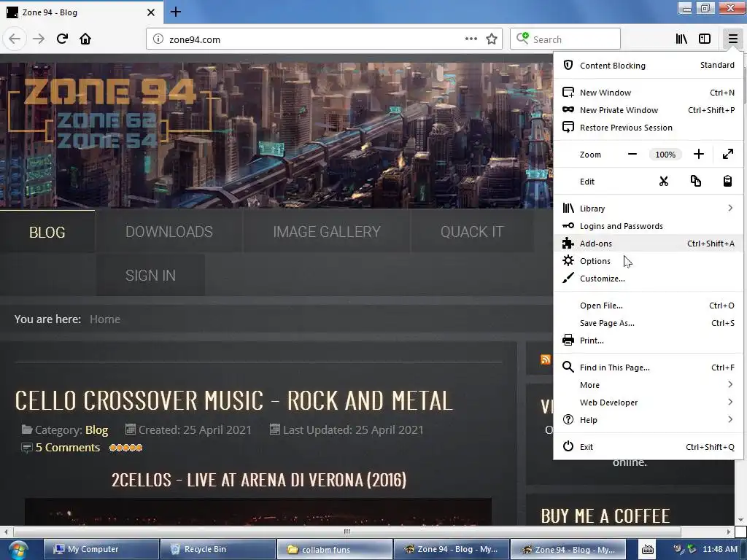Open browser Options

pyautogui.click(x=648, y=261)
